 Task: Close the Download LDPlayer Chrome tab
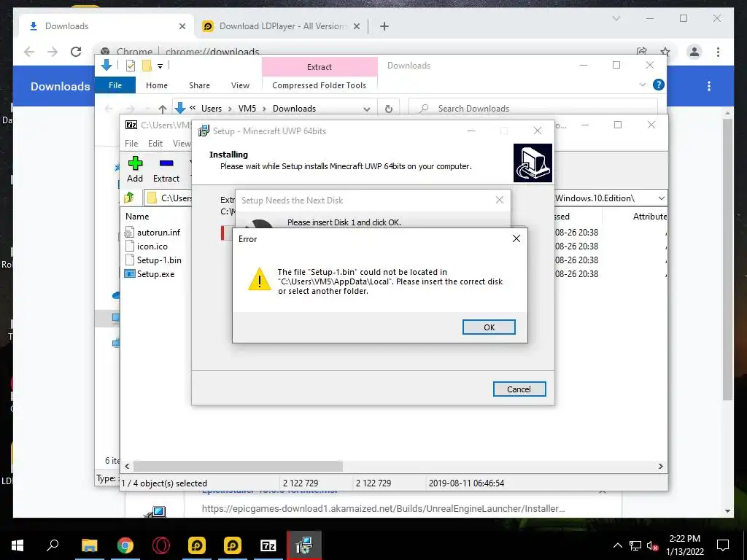[356, 26]
